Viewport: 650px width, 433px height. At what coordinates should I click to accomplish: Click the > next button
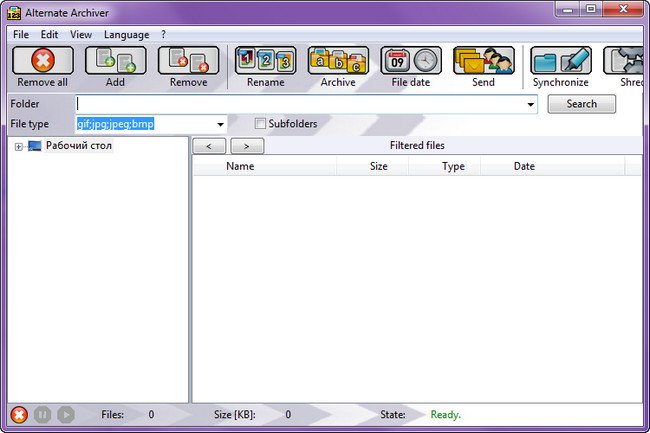tap(247, 146)
